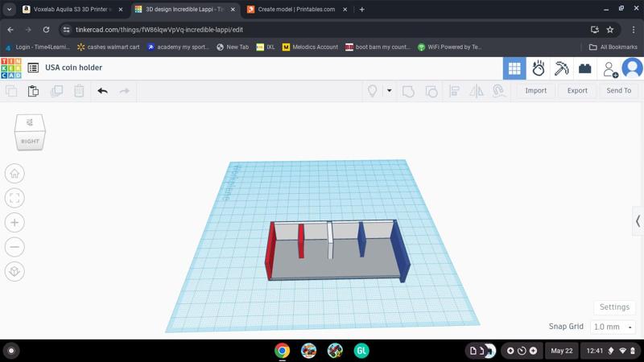Open the green GL shelf app

tap(361, 351)
